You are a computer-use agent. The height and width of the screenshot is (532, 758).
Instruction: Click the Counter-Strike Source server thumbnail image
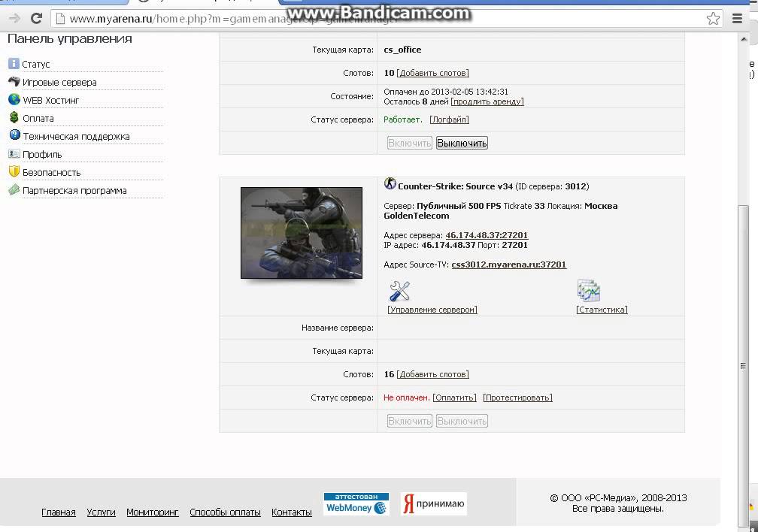302,233
